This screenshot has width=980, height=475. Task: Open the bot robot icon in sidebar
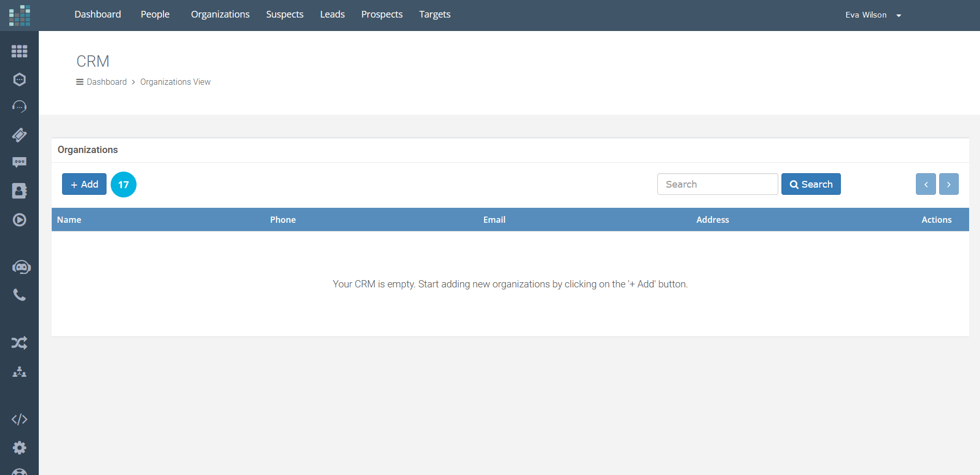click(21, 267)
